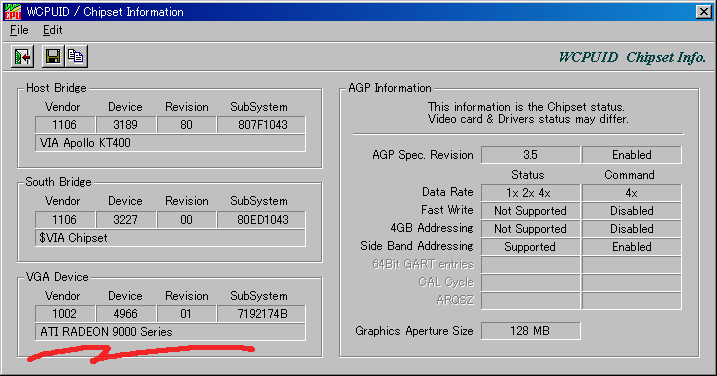
Task: Select Host Bridge revision value 80
Action: pos(187,125)
